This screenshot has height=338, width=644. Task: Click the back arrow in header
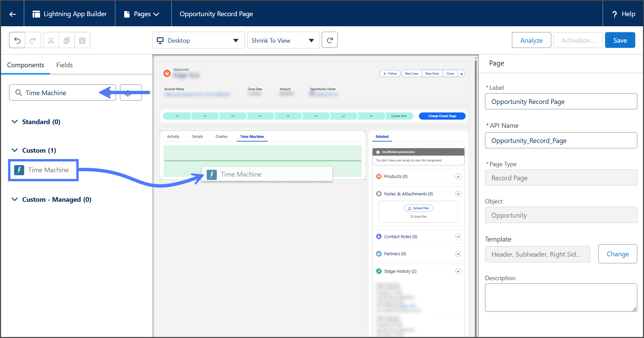tap(12, 14)
